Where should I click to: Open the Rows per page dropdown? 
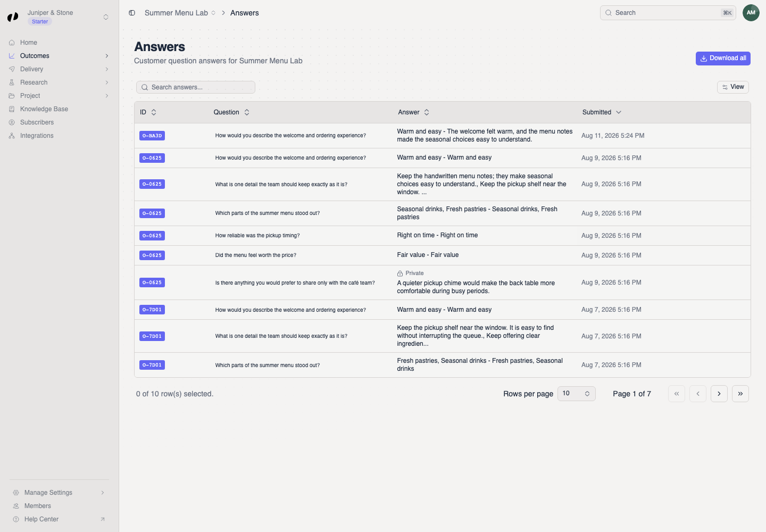click(577, 394)
